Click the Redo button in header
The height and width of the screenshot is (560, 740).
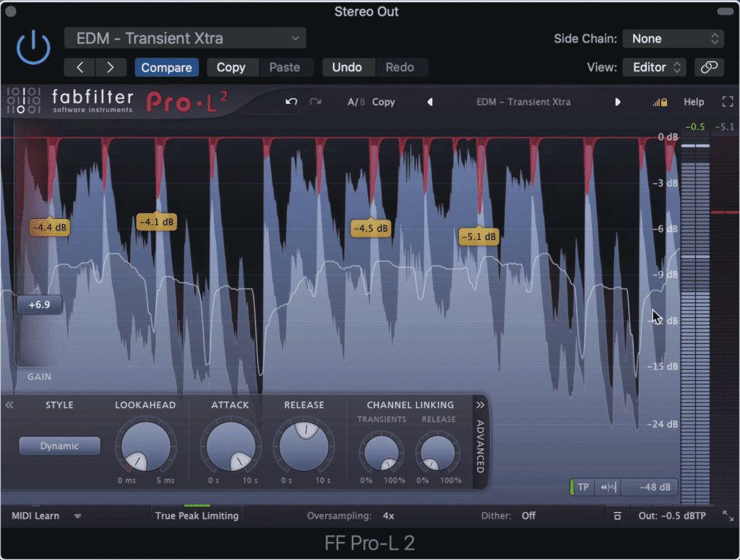tap(400, 67)
